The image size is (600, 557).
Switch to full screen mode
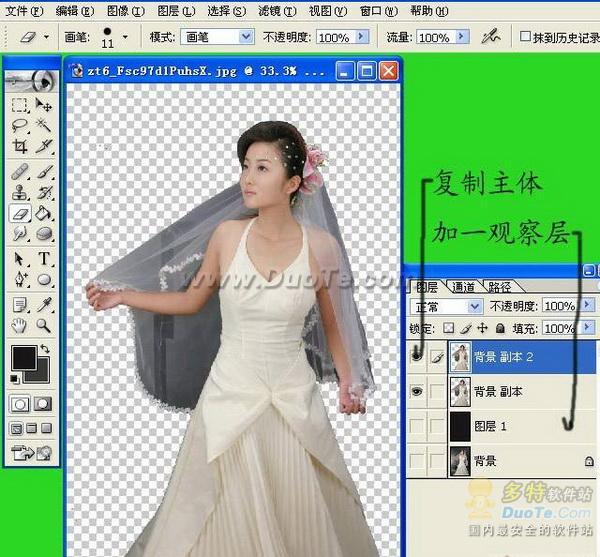pos(47,428)
